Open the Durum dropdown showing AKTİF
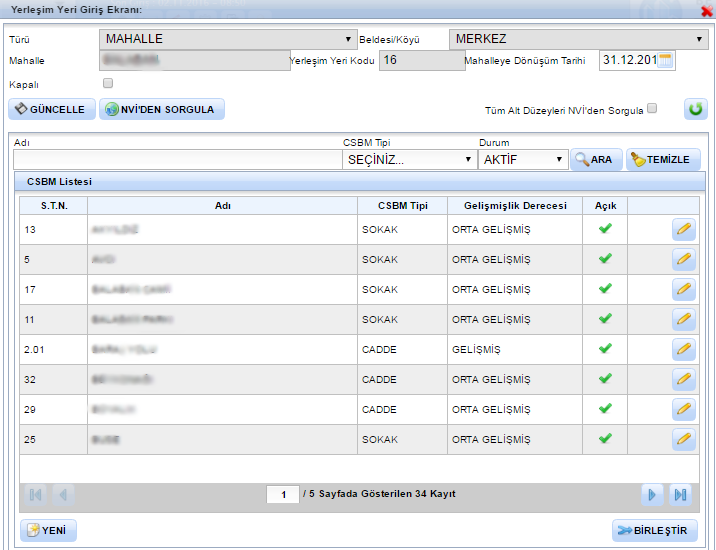 click(523, 159)
